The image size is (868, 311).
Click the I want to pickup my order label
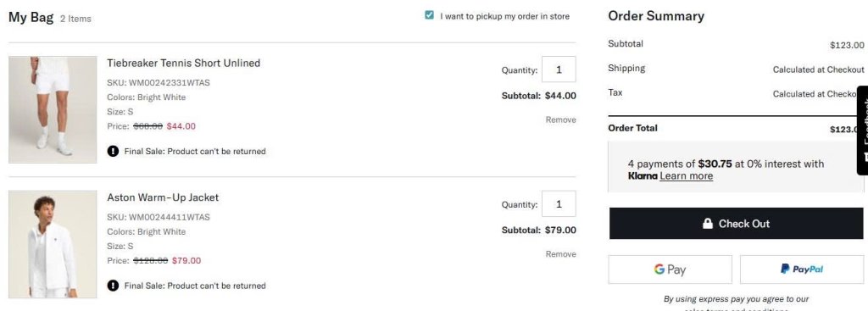click(x=505, y=16)
